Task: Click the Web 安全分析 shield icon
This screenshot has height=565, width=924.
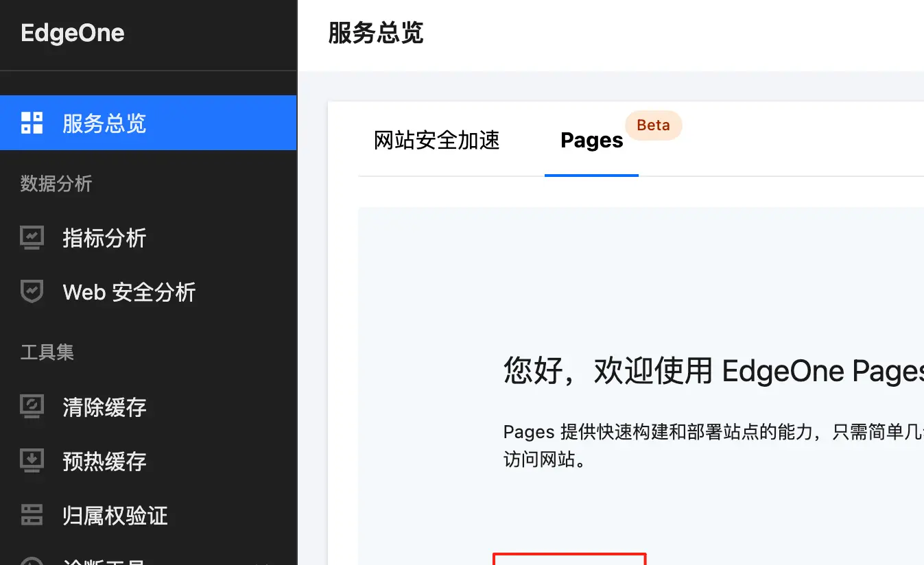Action: (31, 292)
